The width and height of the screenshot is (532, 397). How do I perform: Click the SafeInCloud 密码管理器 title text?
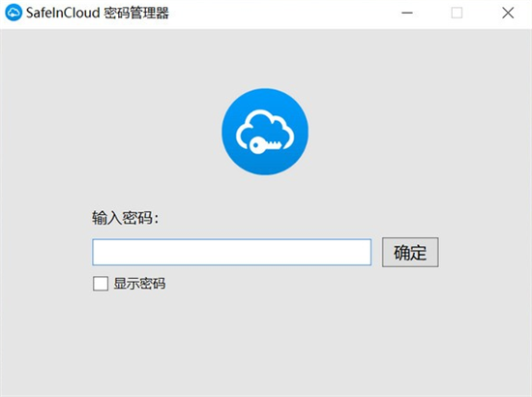click(98, 13)
